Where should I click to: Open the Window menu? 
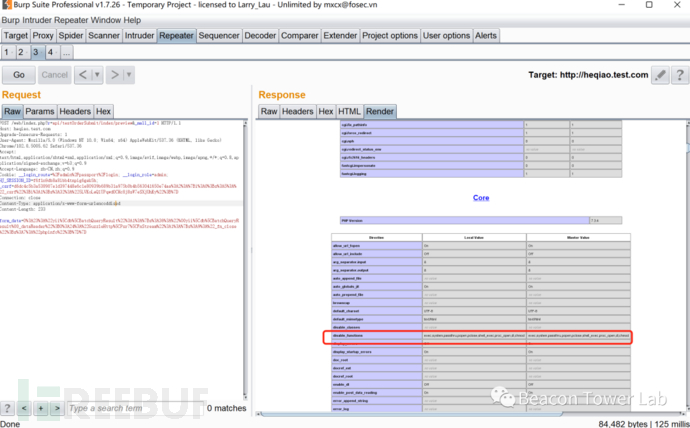pyautogui.click(x=104, y=20)
